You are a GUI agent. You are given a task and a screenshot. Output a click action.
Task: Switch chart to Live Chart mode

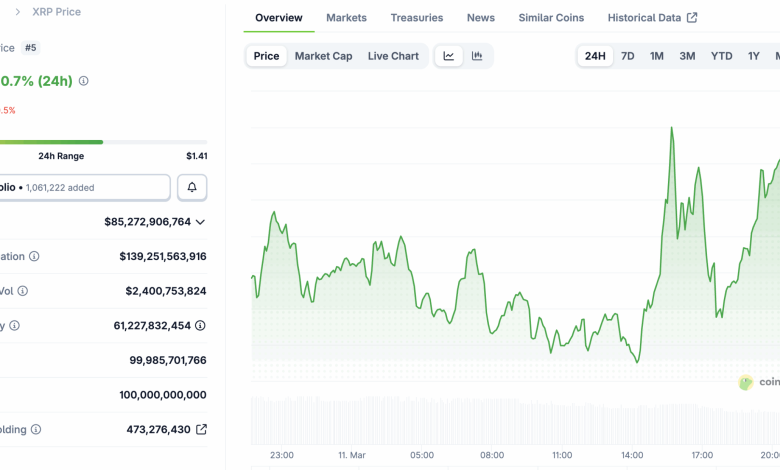393,56
